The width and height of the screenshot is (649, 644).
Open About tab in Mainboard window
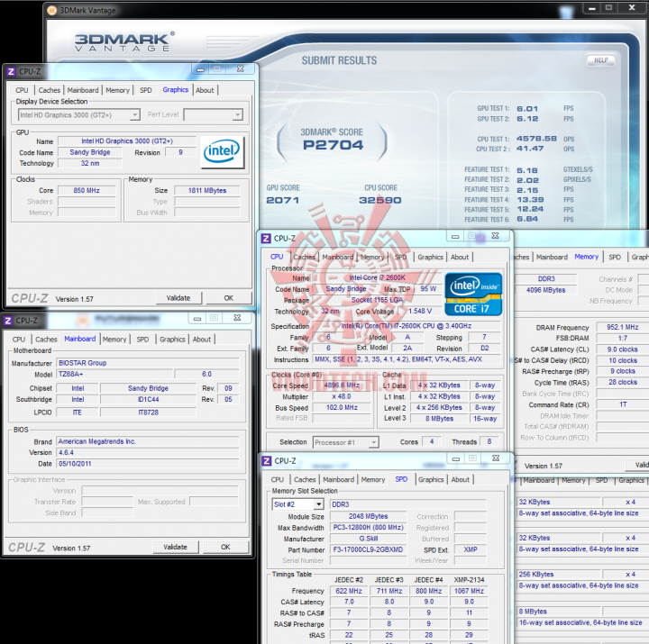point(202,340)
